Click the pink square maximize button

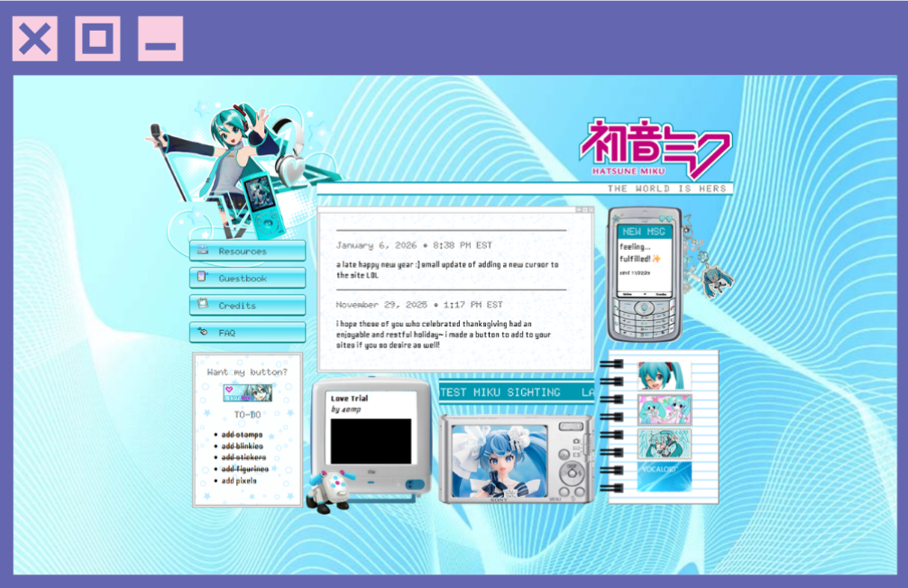(x=98, y=39)
